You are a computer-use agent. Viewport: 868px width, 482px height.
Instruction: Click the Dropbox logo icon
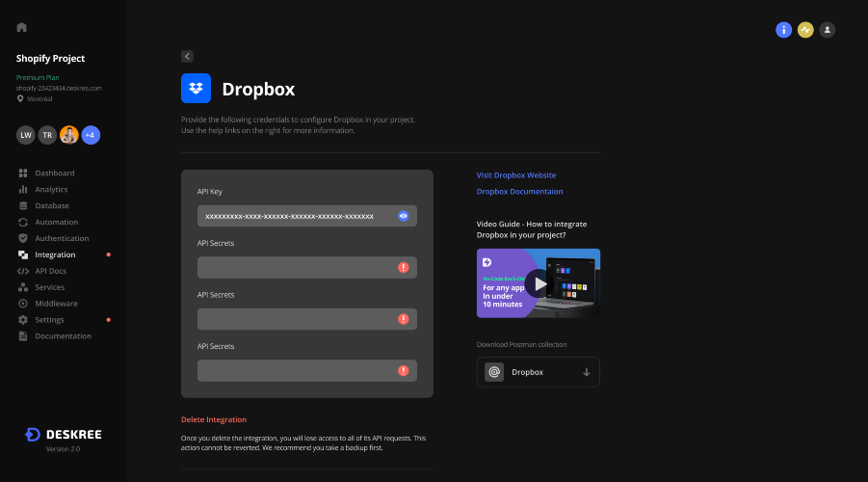(x=196, y=88)
